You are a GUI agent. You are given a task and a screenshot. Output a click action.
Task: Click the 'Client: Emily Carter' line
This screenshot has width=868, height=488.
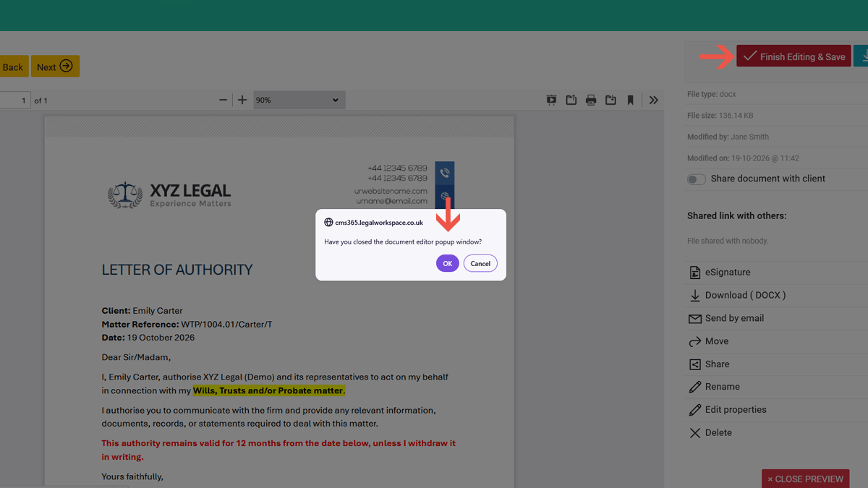pos(142,311)
